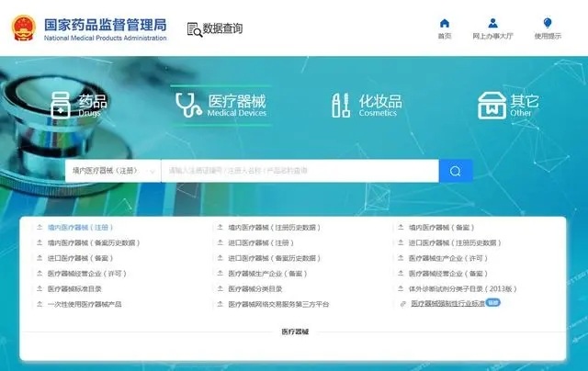Click the icon beside 境内医疗器械（备案历史数据）

point(40,242)
